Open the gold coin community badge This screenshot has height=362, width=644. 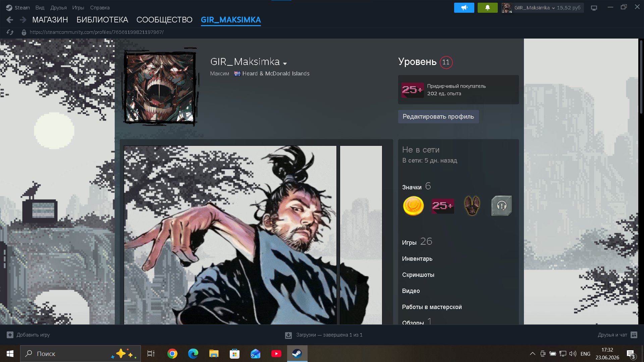(x=413, y=206)
